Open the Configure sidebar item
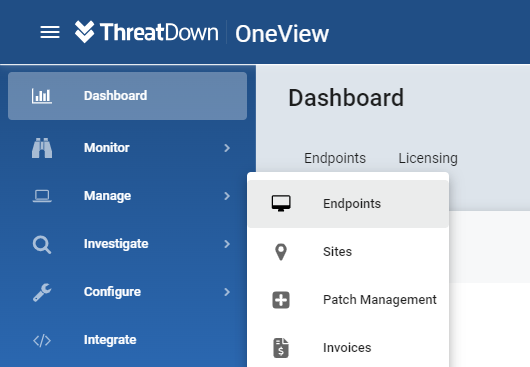 click(127, 292)
